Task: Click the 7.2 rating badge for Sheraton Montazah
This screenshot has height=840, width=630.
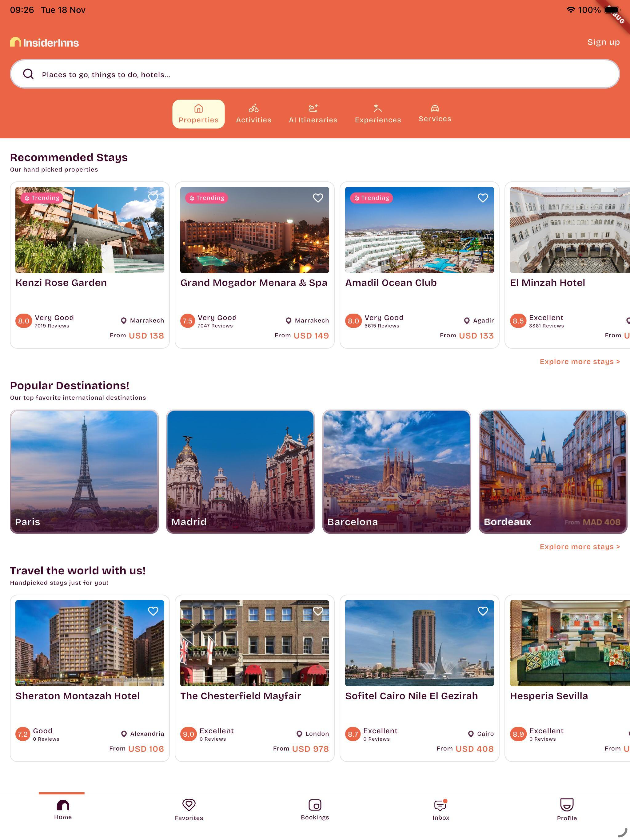Action: (23, 734)
